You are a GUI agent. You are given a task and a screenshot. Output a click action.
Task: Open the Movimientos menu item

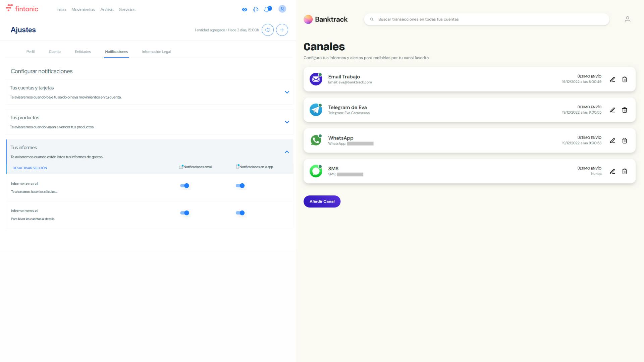point(83,9)
